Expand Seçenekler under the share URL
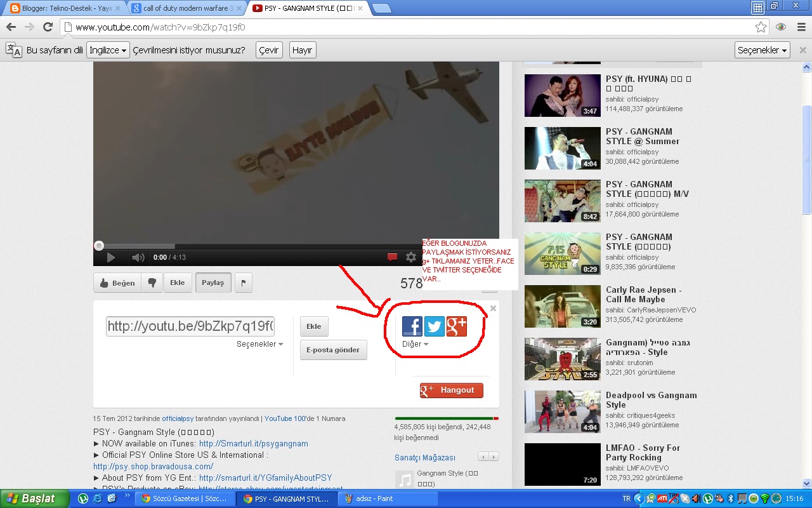The height and width of the screenshot is (508, 812). (x=260, y=344)
